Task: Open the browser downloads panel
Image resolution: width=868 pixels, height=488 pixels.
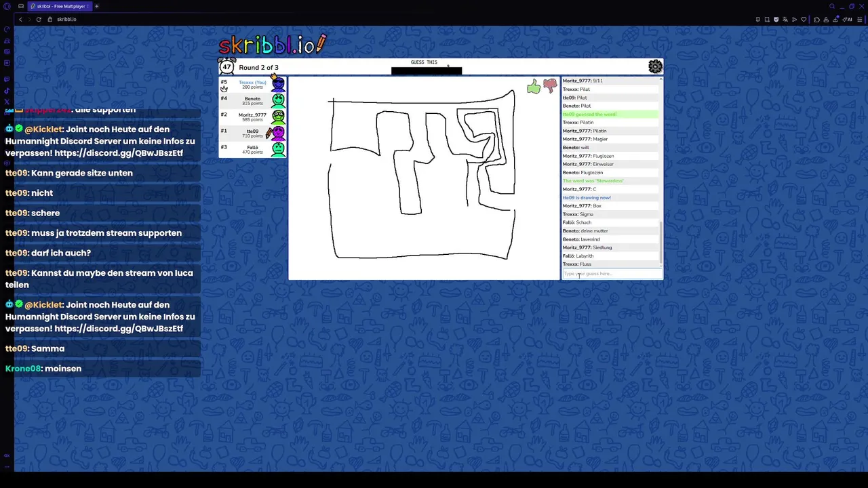Action: [834, 19]
